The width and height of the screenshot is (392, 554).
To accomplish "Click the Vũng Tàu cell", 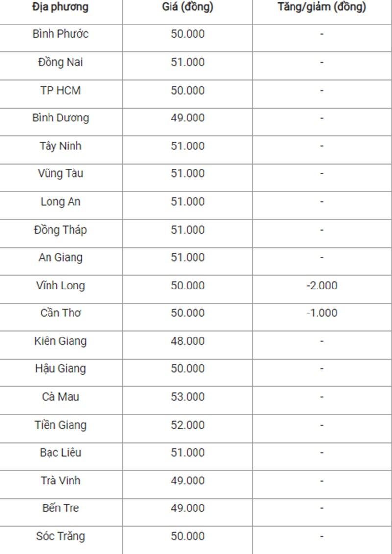I will [60, 173].
